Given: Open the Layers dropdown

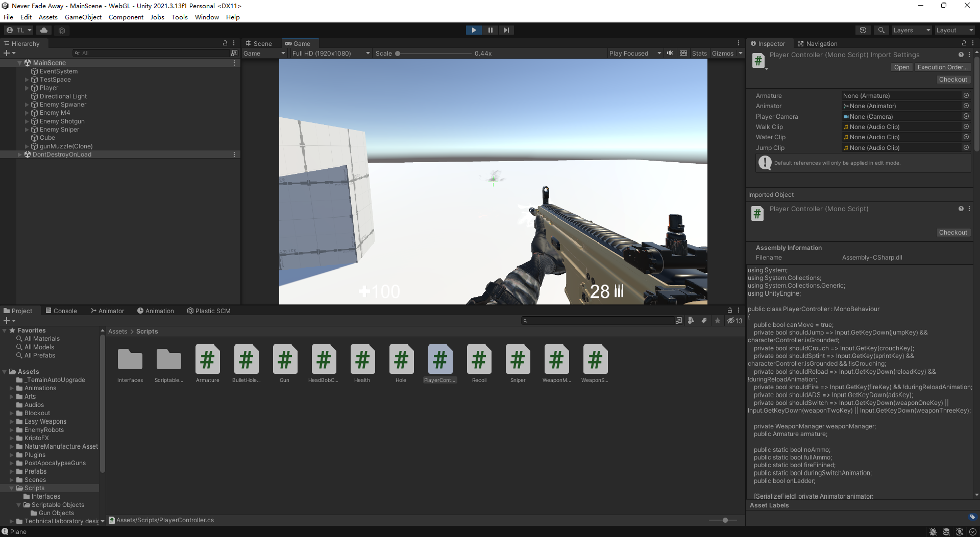Looking at the screenshot, I should tap(911, 30).
